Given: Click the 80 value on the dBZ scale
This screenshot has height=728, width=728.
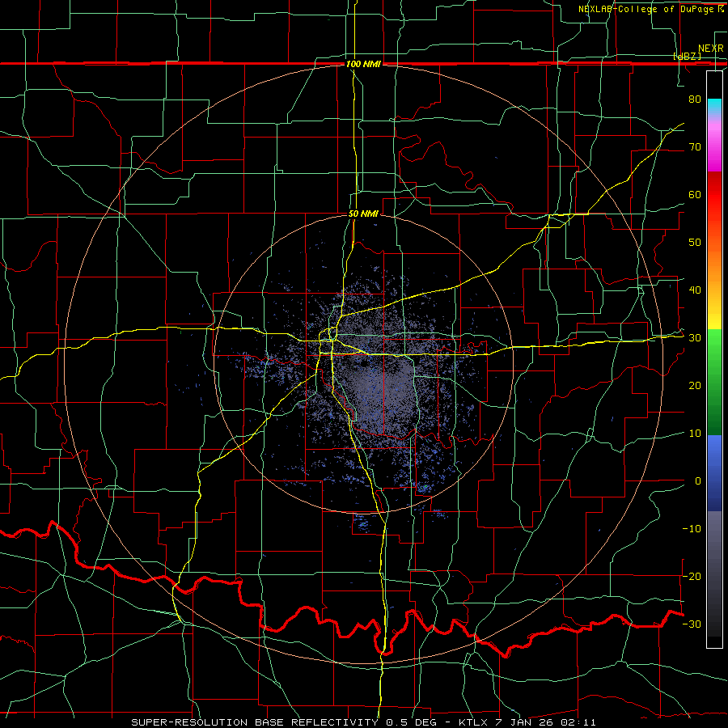Looking at the screenshot, I should [x=695, y=99].
